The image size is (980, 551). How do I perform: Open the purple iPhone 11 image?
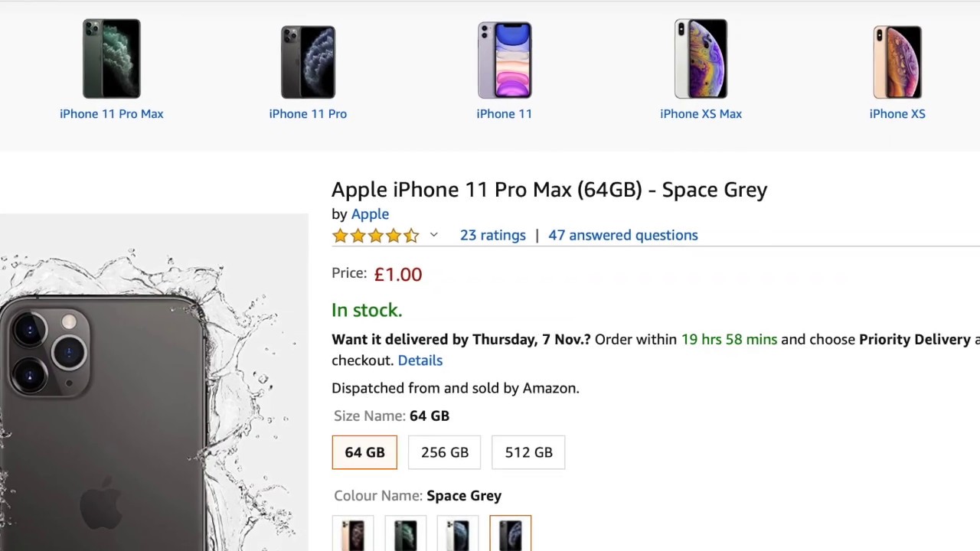pos(505,60)
